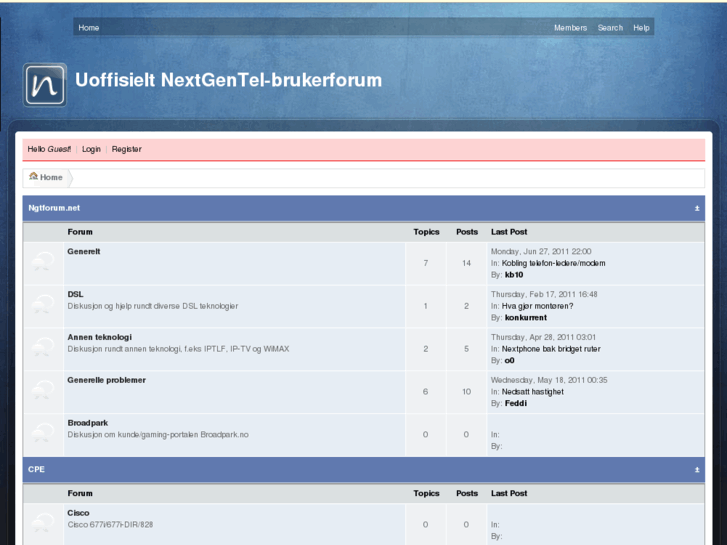The height and width of the screenshot is (545, 727).
Task: Open the Help page
Action: pyautogui.click(x=641, y=28)
